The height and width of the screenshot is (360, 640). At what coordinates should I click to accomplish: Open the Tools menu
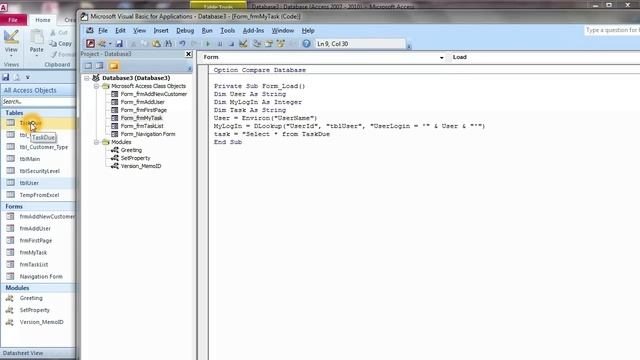[x=227, y=31]
